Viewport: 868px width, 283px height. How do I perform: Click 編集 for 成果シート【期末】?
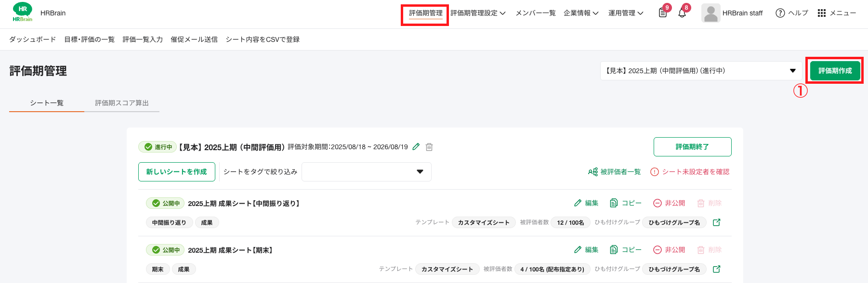tap(586, 250)
